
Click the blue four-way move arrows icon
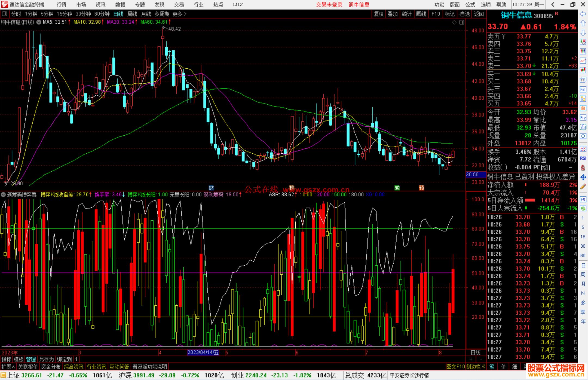coord(583,177)
